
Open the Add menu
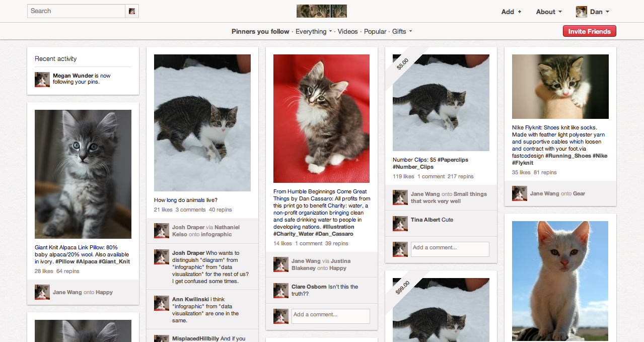tap(511, 12)
